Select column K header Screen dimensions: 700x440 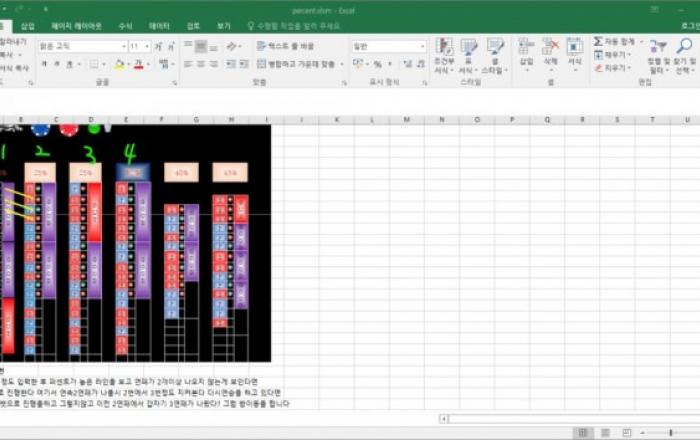pyautogui.click(x=337, y=120)
